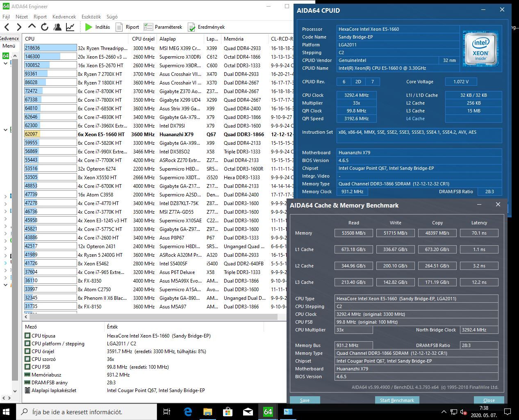Click the Mező column header in details pane

[64, 327]
